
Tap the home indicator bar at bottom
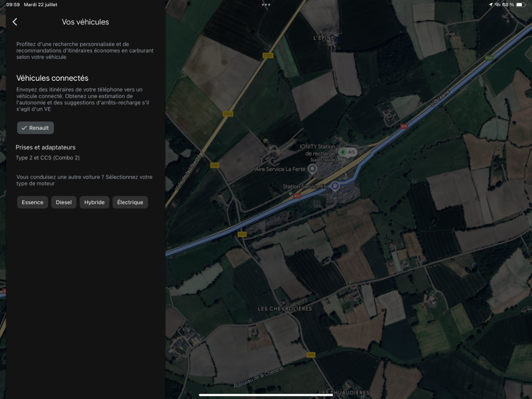click(x=266, y=395)
